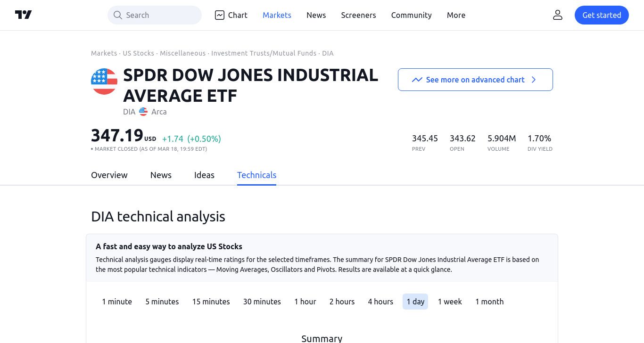Open the More menu

click(x=456, y=15)
